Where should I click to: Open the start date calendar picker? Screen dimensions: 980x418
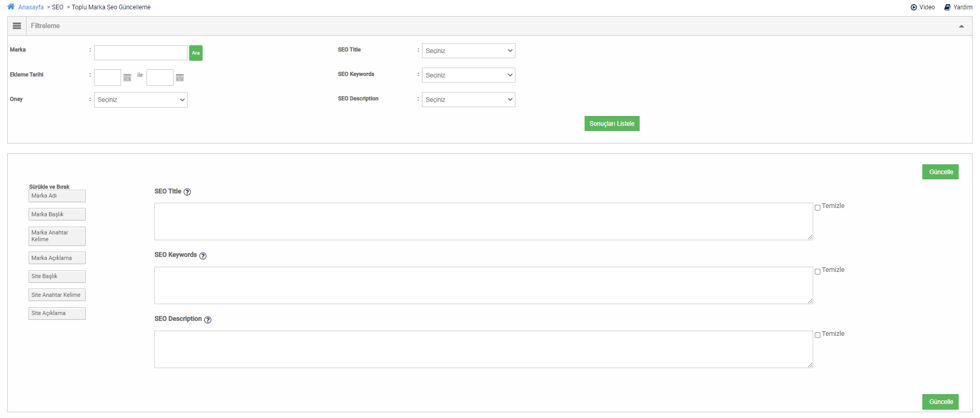(127, 78)
